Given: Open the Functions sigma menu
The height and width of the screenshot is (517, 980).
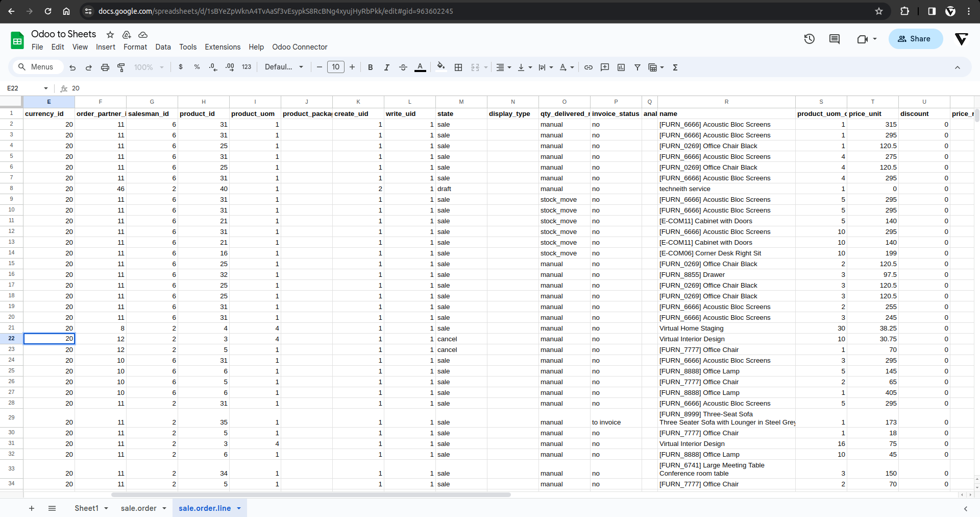Looking at the screenshot, I should (x=675, y=67).
